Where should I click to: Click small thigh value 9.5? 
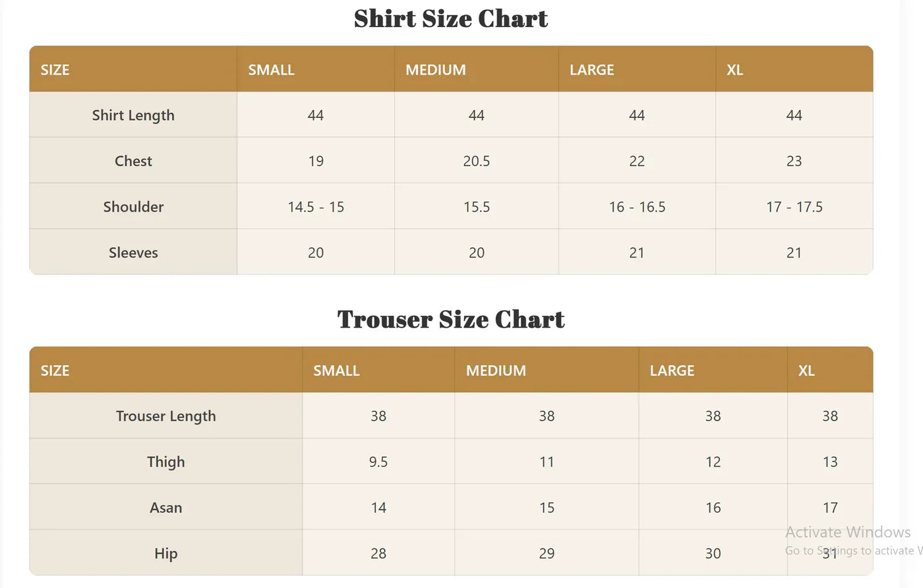[378, 462]
